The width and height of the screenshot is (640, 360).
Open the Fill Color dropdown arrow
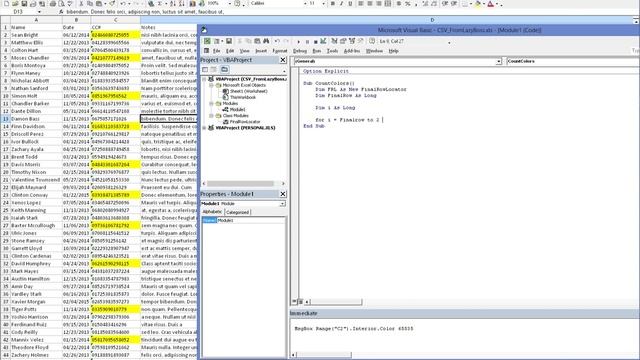(x=484, y=4)
